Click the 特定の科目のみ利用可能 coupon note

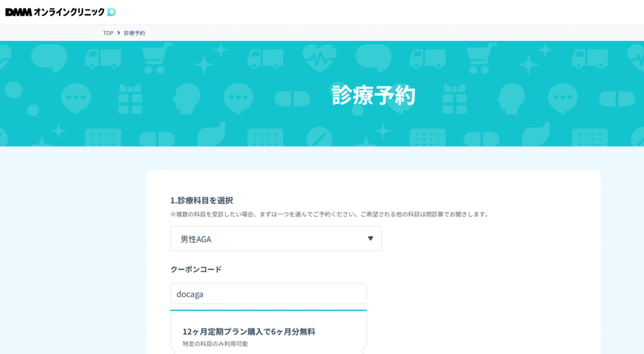(x=215, y=344)
